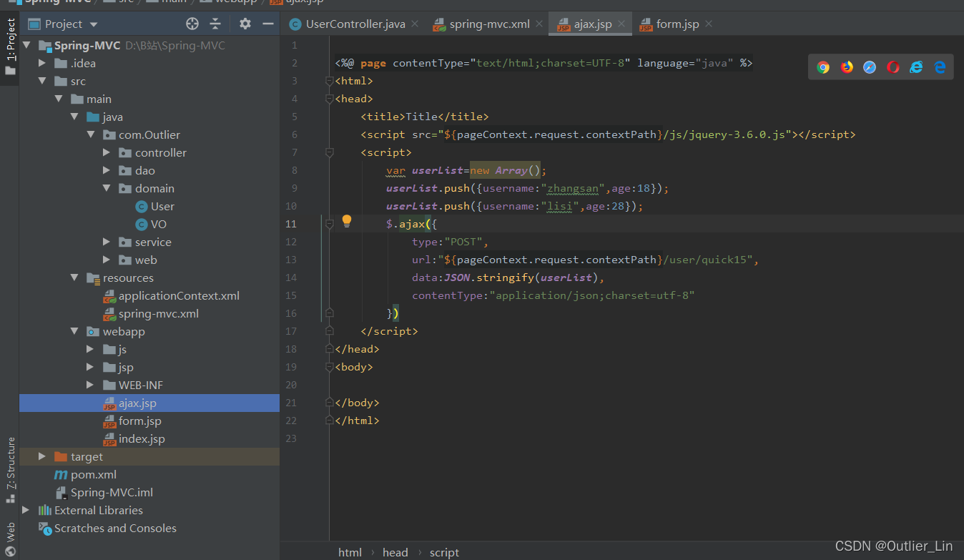The image size is (964, 560).
Task: Open in Firefox browser icon
Action: pyautogui.click(x=847, y=67)
